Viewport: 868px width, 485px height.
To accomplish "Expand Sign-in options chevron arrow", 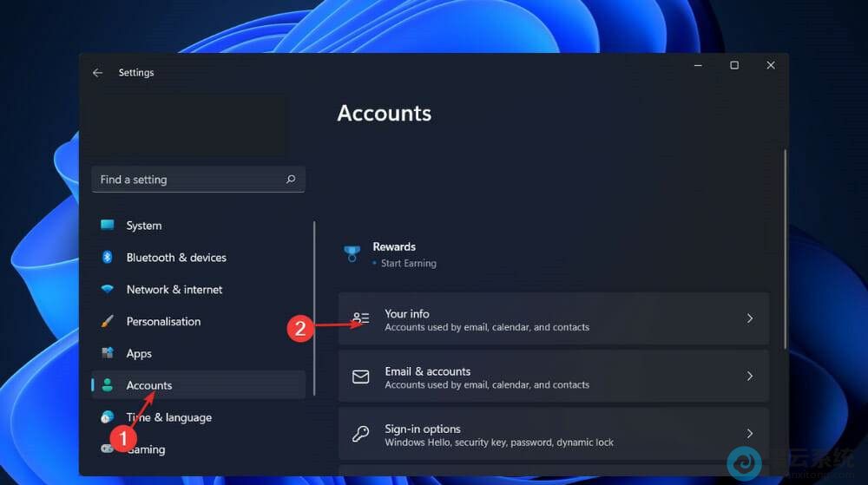I will coord(750,434).
